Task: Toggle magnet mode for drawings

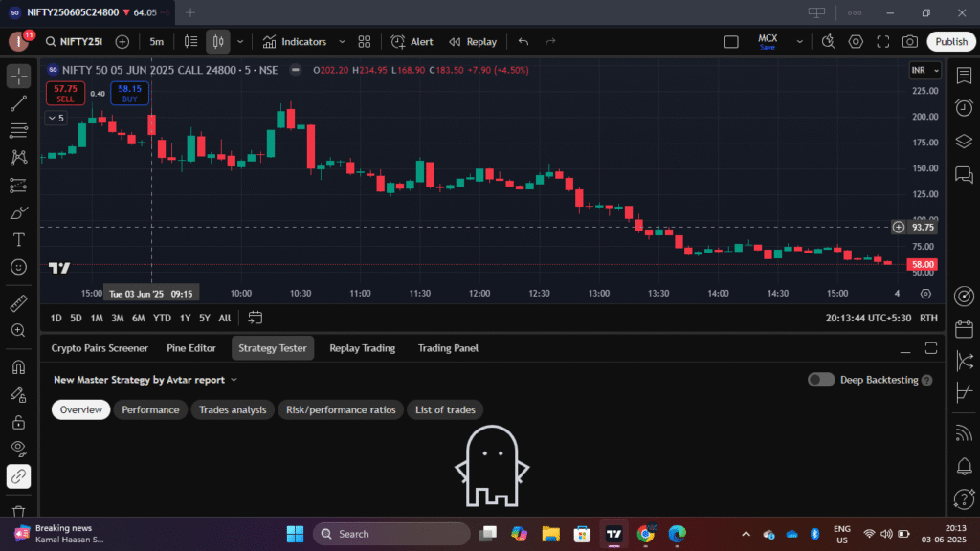Action: [x=19, y=367]
